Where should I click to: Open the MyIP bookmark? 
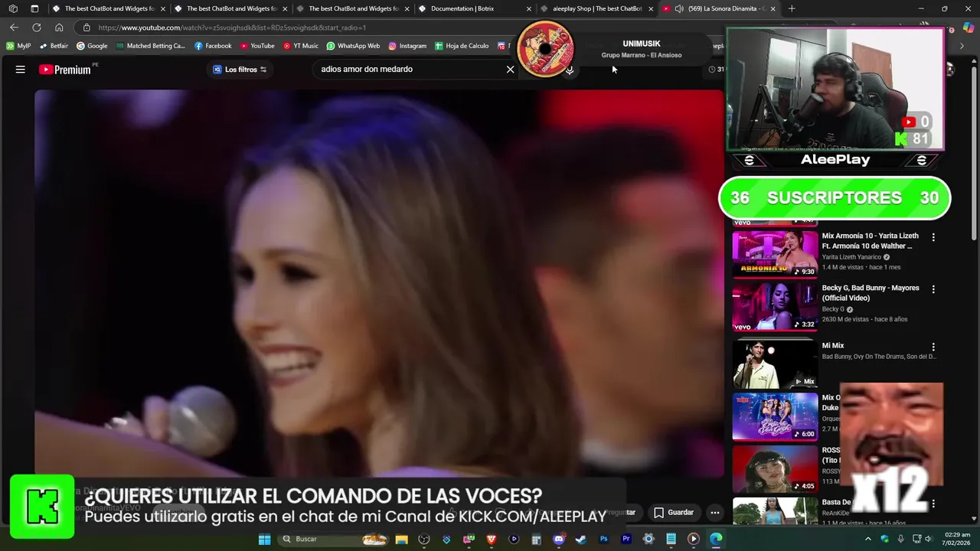(18, 46)
